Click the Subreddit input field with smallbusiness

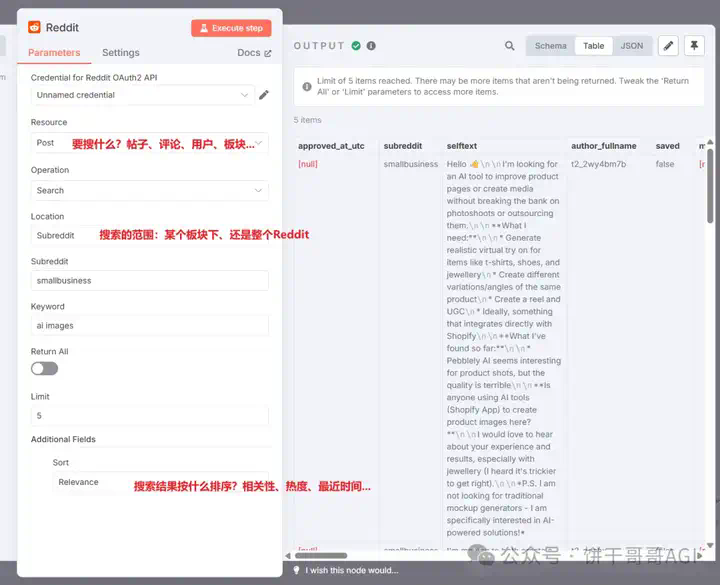(x=149, y=281)
